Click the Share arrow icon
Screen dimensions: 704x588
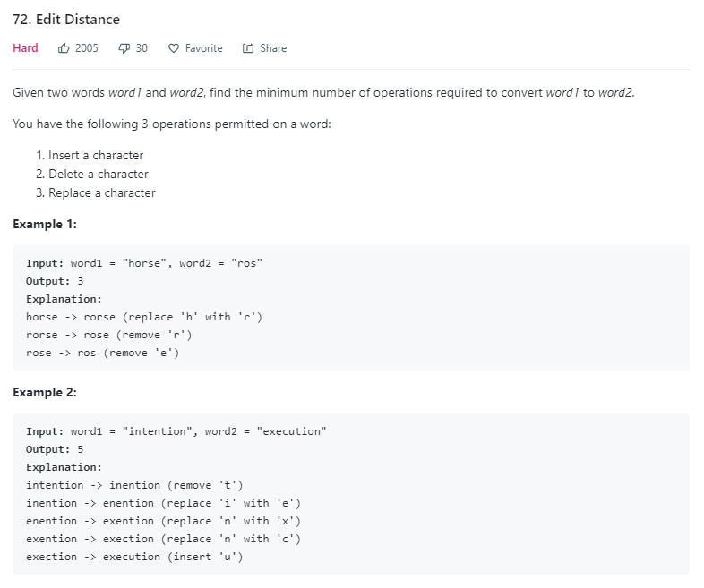coord(248,48)
